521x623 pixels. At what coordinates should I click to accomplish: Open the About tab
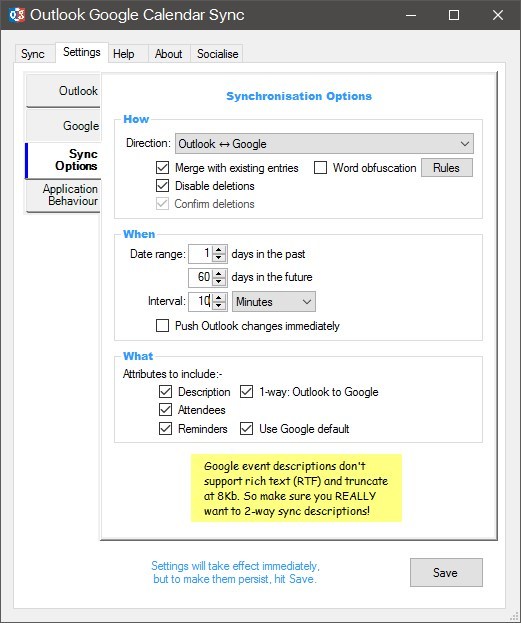click(169, 54)
